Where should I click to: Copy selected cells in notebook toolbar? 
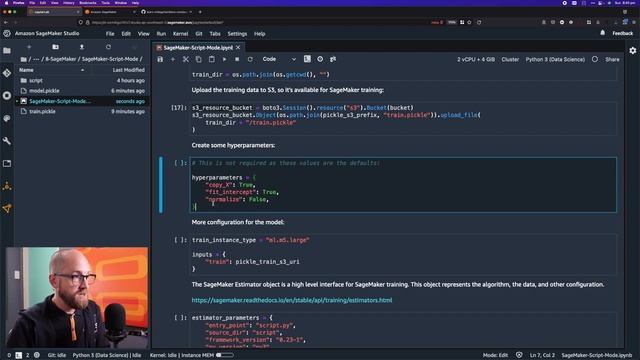point(198,59)
